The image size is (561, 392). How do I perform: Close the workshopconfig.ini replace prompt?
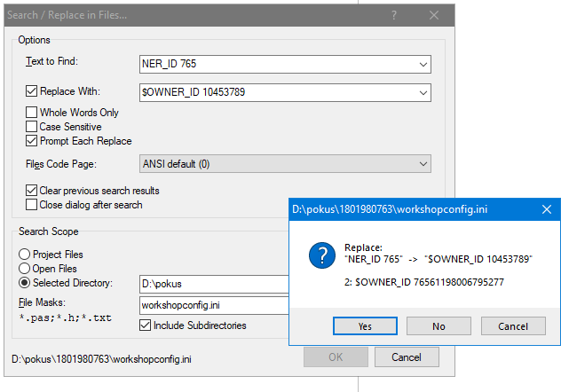pyautogui.click(x=546, y=209)
